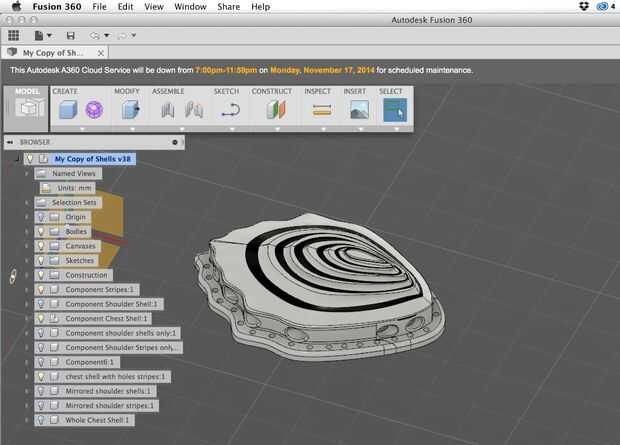Click the Model workspace cube icon
Image resolution: width=620 pixels, height=445 pixels.
pyautogui.click(x=29, y=108)
